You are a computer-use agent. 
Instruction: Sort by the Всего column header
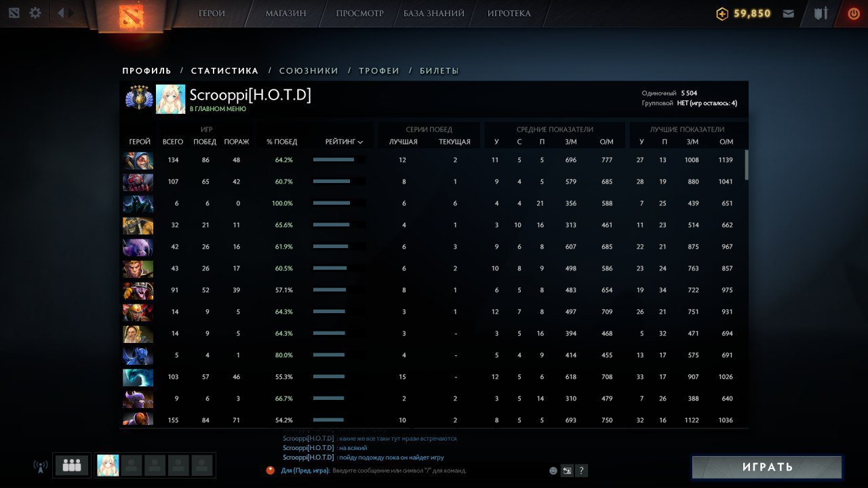pos(173,142)
